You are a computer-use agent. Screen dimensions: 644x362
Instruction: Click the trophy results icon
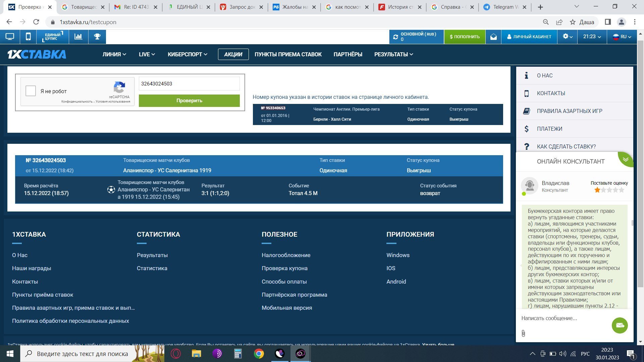97,37
